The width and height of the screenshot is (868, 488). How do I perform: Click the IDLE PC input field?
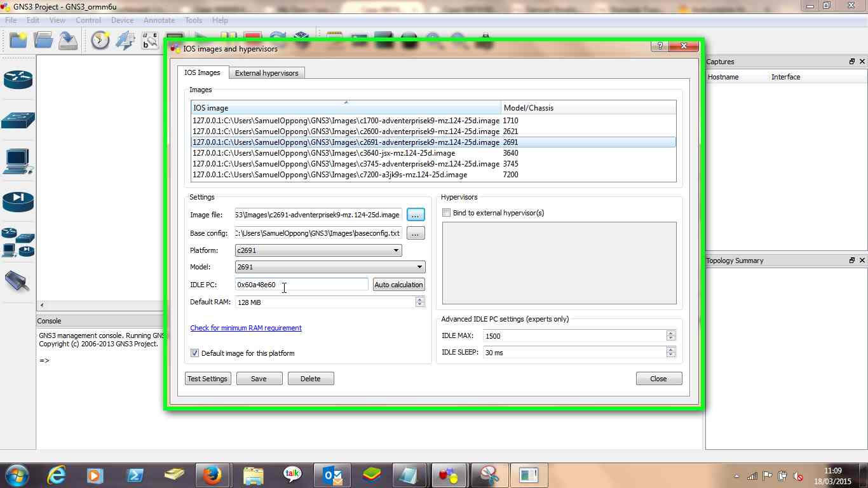301,285
